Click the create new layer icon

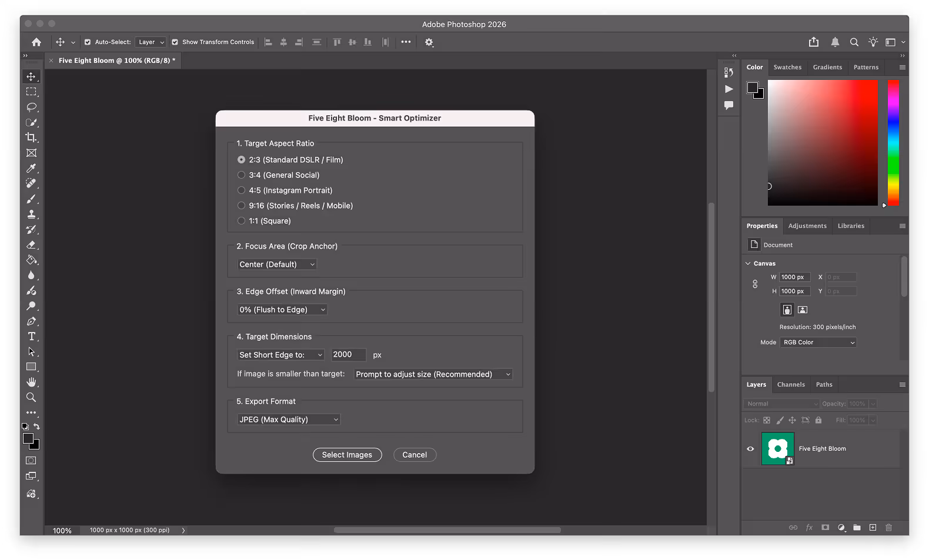pos(873,528)
